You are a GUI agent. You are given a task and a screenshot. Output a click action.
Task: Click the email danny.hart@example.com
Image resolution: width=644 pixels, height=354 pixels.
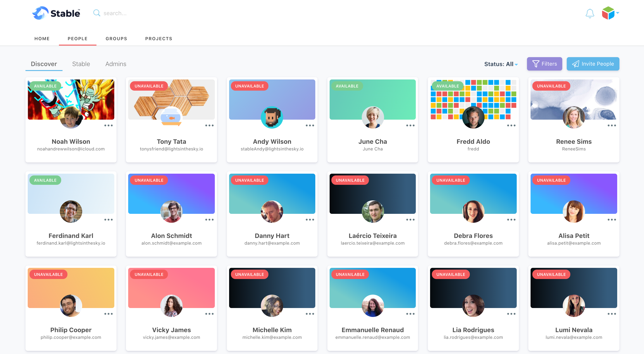pyautogui.click(x=272, y=243)
